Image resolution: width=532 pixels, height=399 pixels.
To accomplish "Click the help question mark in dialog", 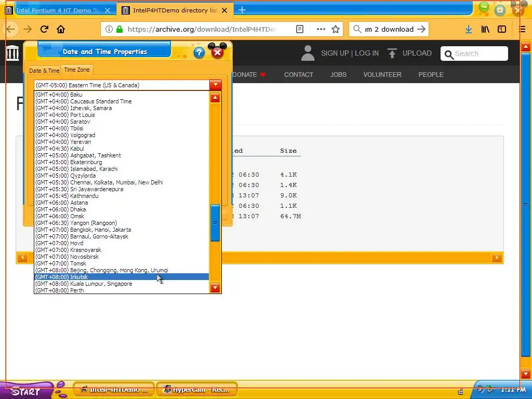I will [199, 52].
